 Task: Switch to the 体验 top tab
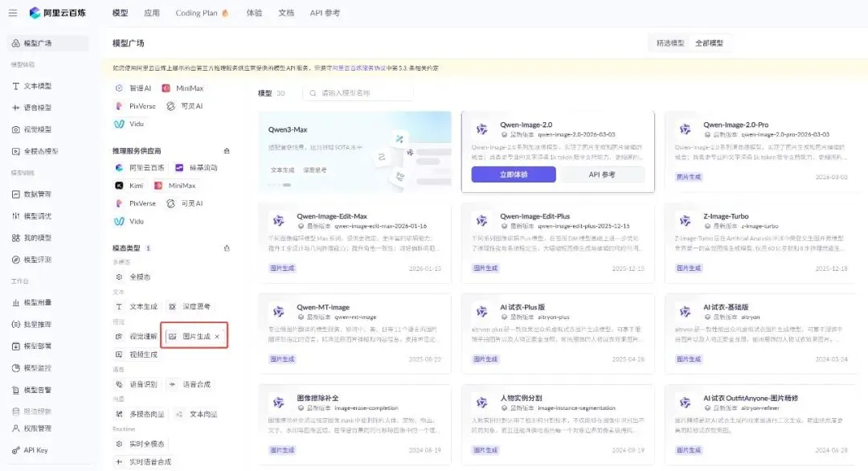click(x=254, y=13)
